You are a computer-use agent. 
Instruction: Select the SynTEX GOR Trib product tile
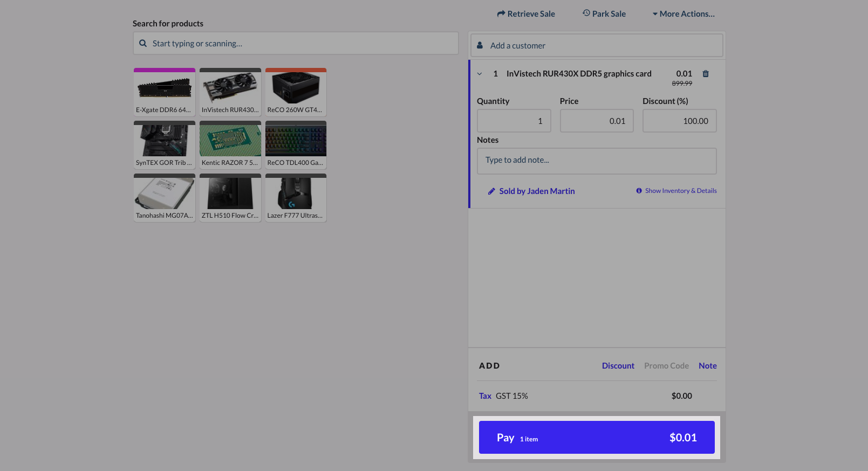click(165, 144)
